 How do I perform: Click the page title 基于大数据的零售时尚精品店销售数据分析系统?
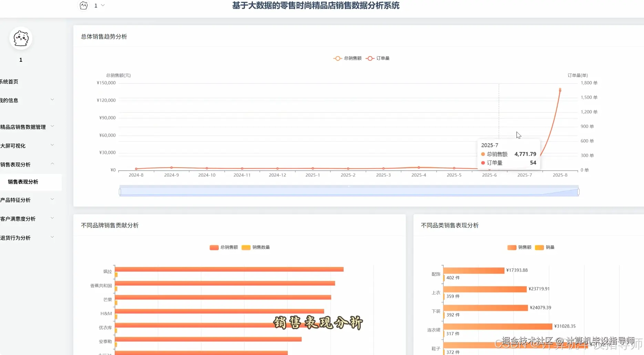point(316,6)
